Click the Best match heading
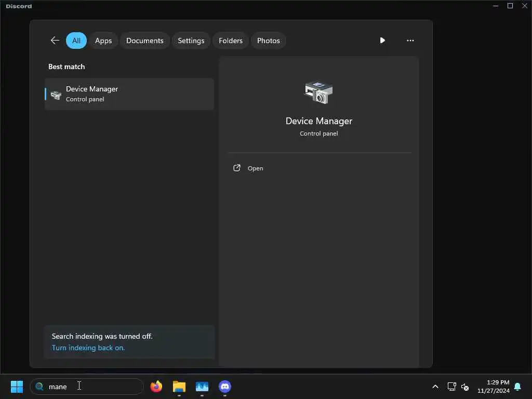532x399 pixels. click(66, 67)
